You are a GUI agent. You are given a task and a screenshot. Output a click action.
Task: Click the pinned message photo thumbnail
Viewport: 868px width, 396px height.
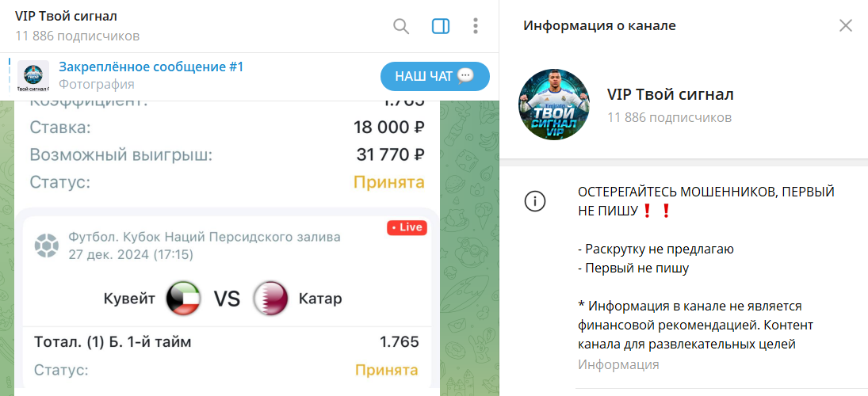[x=33, y=76]
